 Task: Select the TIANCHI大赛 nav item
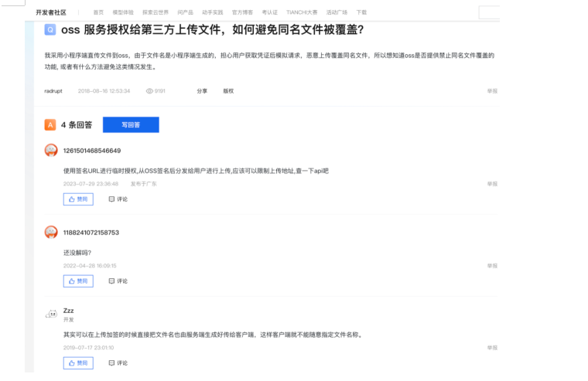tap(302, 12)
